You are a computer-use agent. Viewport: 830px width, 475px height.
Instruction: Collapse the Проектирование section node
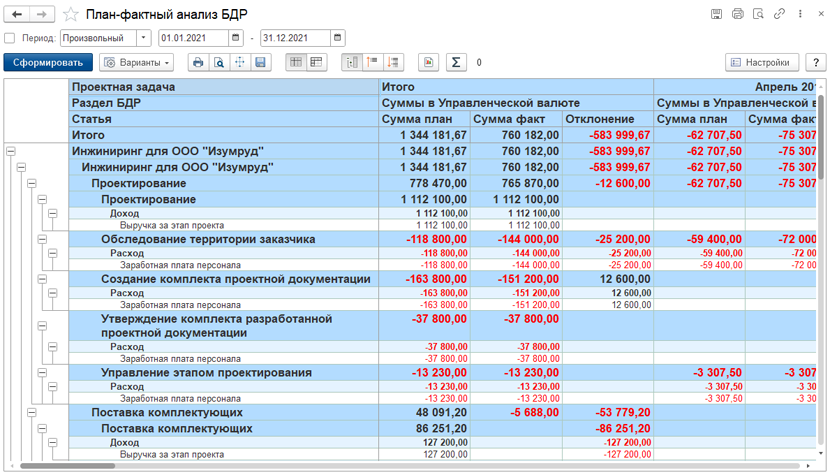tap(32, 183)
